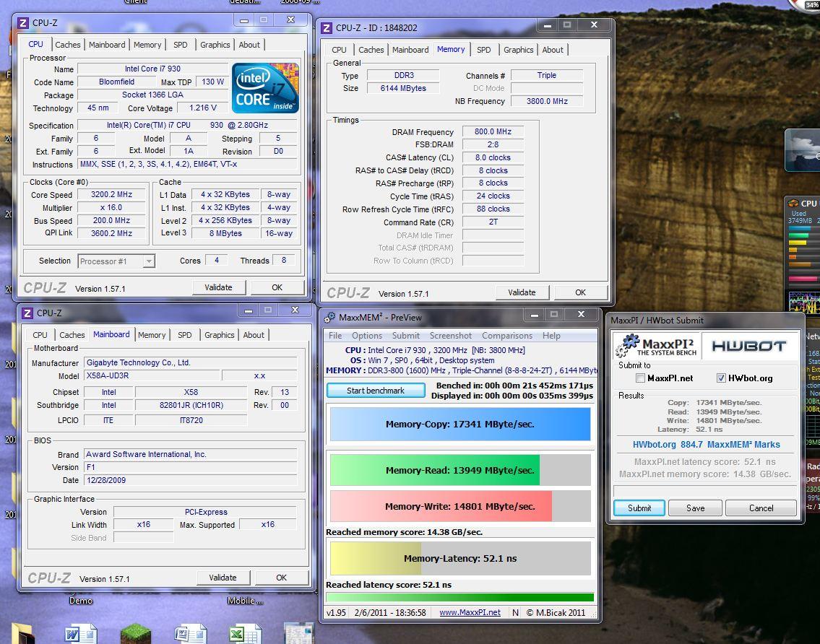The width and height of the screenshot is (820, 644).
Task: Open the Options menu in MaxxMEM²
Action: pyautogui.click(x=366, y=336)
